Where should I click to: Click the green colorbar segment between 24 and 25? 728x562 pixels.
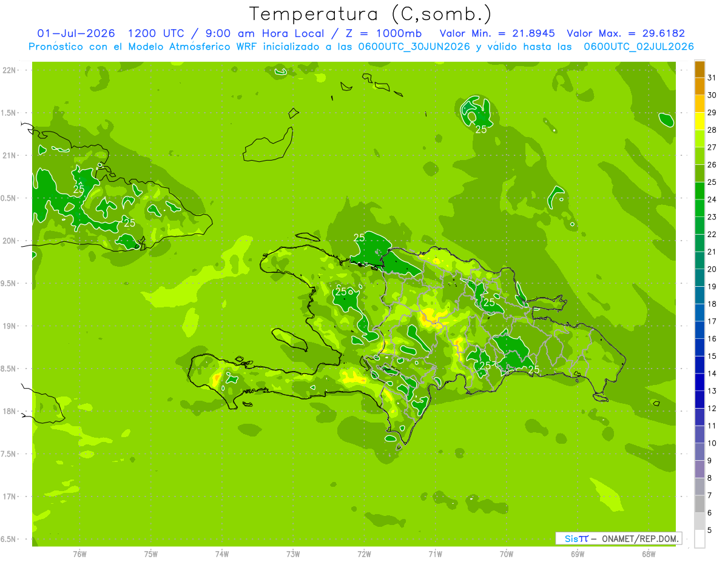pos(699,190)
